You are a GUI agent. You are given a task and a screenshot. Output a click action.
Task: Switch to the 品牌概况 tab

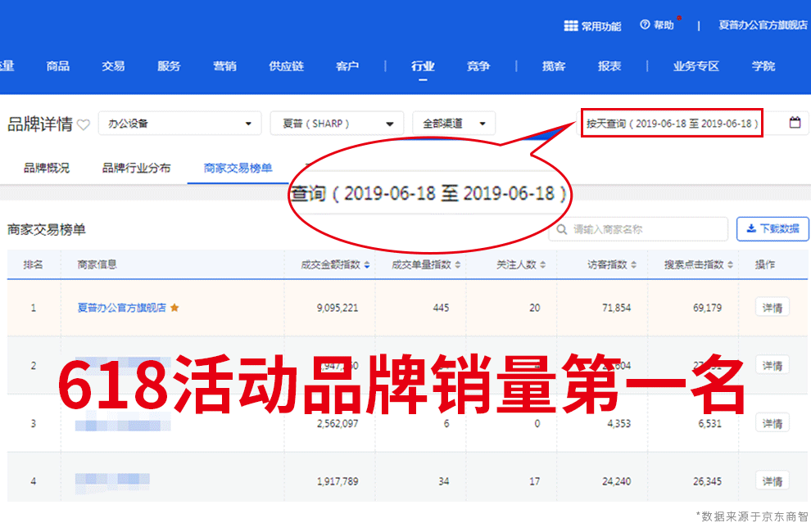(x=47, y=168)
